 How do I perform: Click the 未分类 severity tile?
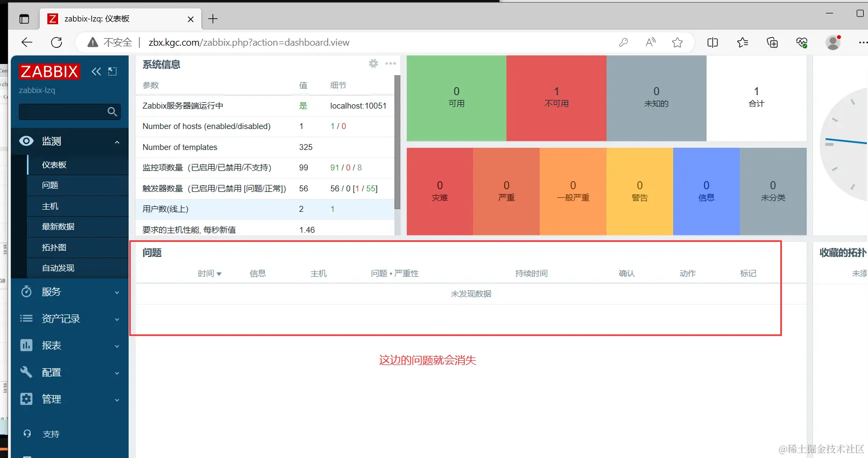(x=773, y=191)
